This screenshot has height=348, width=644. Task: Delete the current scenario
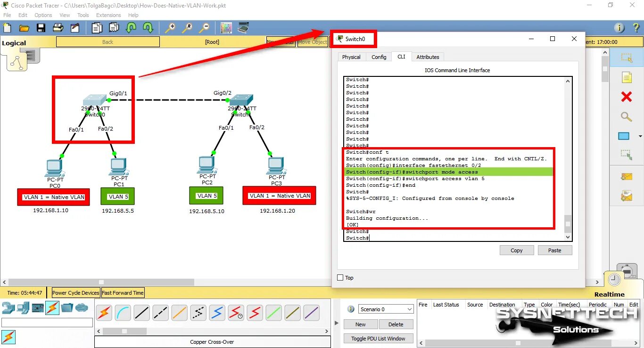pos(396,324)
